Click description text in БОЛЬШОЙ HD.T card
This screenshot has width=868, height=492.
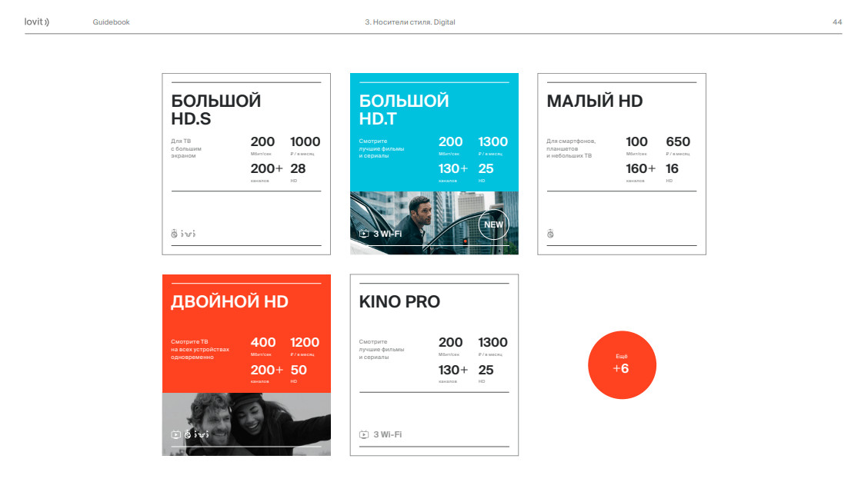tap(382, 148)
